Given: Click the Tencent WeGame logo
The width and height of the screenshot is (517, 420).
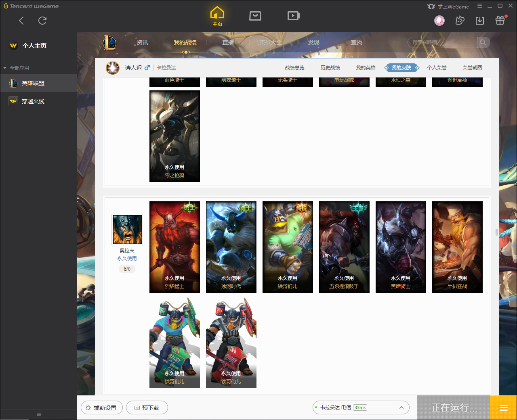Looking at the screenshot, I should point(31,6).
